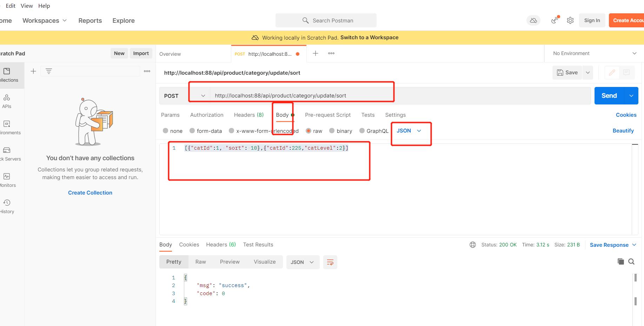The width and height of the screenshot is (644, 326).
Task: Click the Sign In button
Action: [x=592, y=20]
